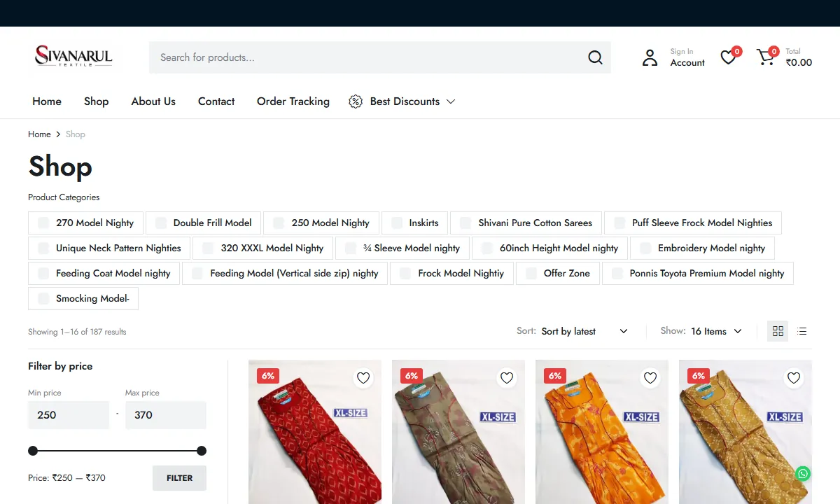Screen dimensions: 840x504
Task: Click the Best Discounts percent badge icon
Action: 356,101
